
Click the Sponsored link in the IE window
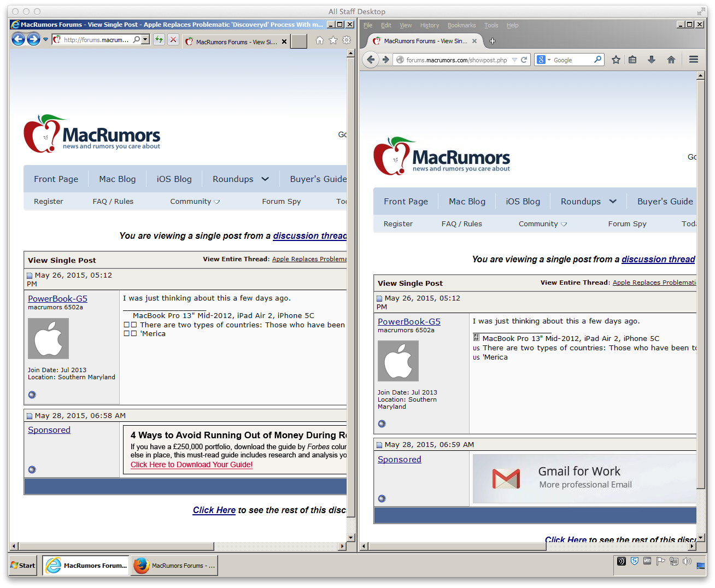tap(49, 430)
